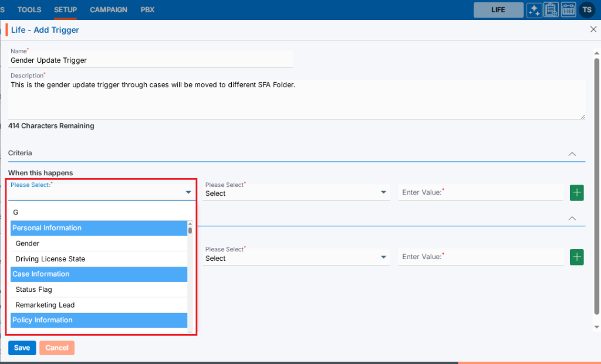The width and height of the screenshot is (601, 364).
Task: Switch to the CAMPAIGN menu
Action: [109, 10]
